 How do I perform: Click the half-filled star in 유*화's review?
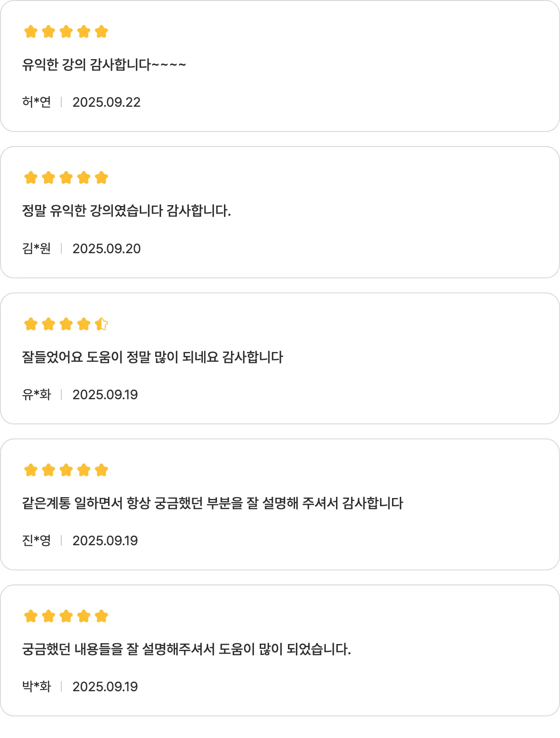101,324
